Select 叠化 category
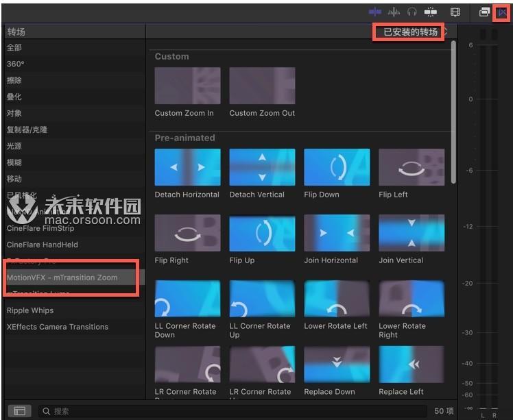This screenshot has height=420, width=513. tap(75, 97)
